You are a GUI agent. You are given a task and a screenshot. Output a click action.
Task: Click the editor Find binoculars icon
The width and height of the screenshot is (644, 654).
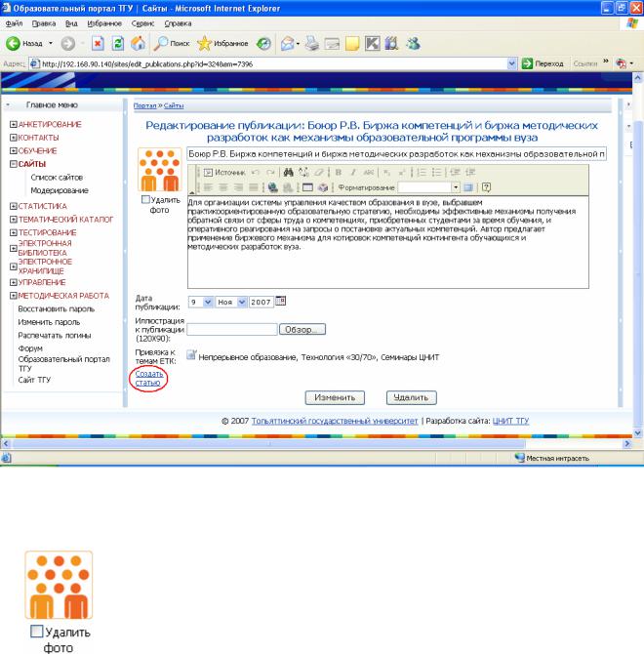[288, 172]
